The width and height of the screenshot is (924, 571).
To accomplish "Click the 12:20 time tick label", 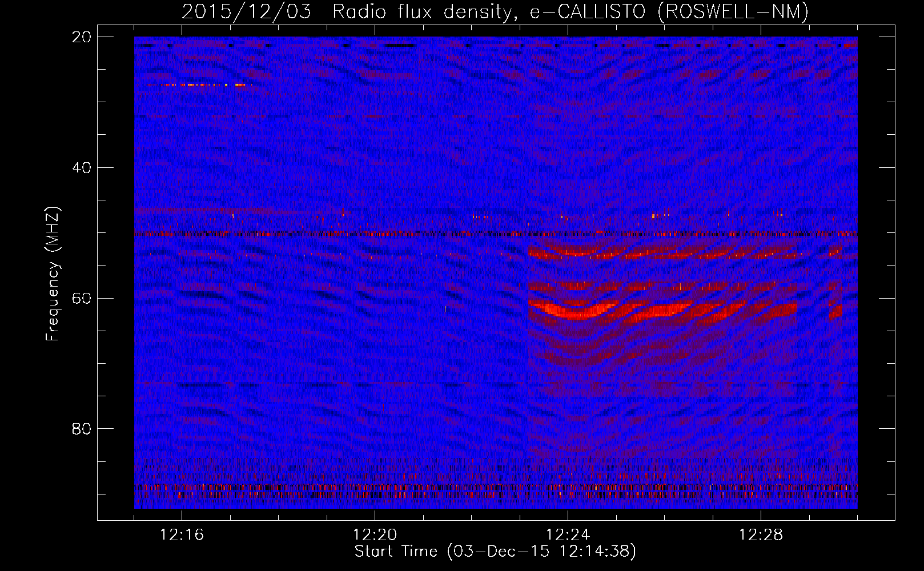I will pyautogui.click(x=375, y=535).
